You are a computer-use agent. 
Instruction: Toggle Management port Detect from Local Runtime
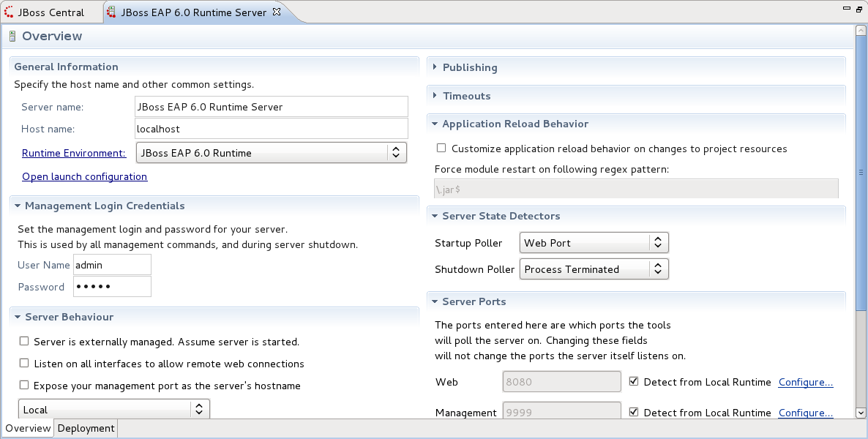tap(634, 412)
